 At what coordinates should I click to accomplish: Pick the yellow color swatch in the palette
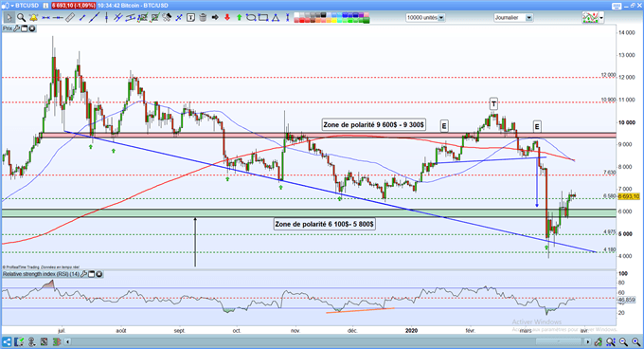click(x=333, y=21)
